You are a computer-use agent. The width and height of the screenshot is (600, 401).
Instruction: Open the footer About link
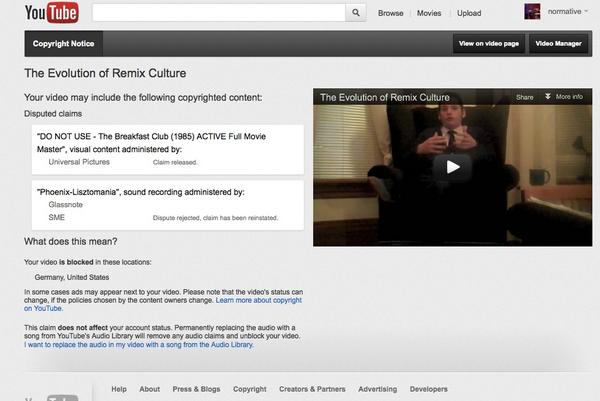tap(150, 389)
